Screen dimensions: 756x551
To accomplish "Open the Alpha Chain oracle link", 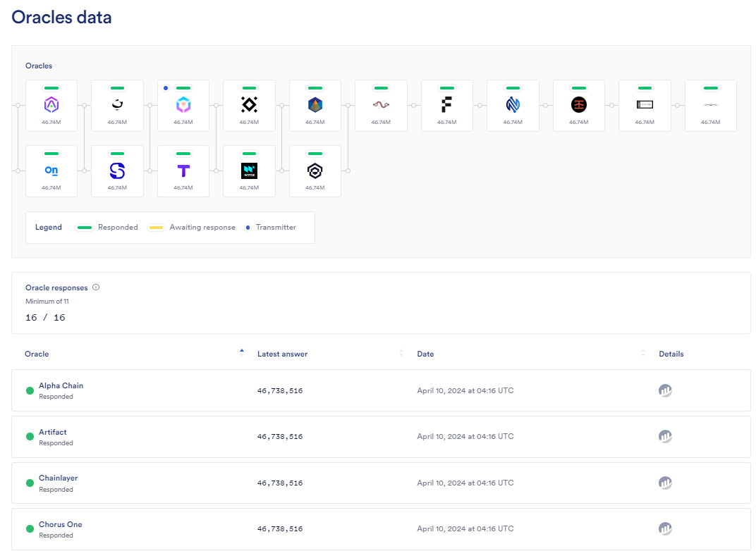I will click(x=61, y=385).
